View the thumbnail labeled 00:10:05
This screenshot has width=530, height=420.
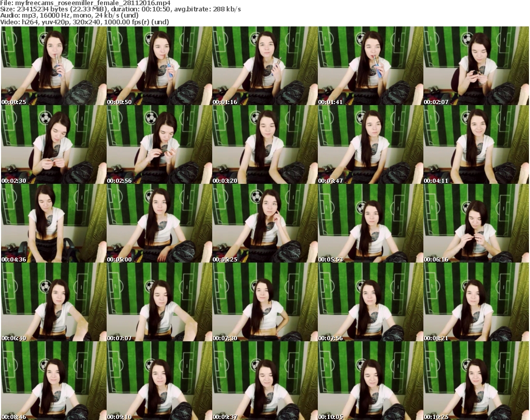coord(371,381)
